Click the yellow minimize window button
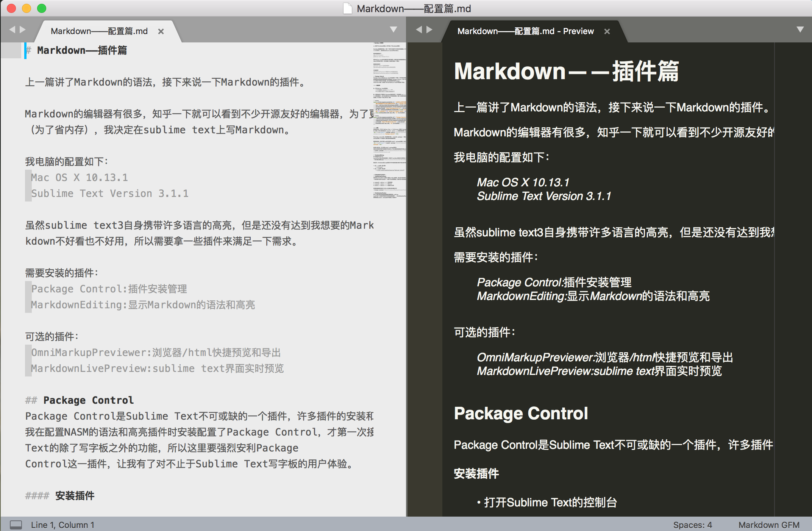This screenshot has width=812, height=531. point(27,8)
